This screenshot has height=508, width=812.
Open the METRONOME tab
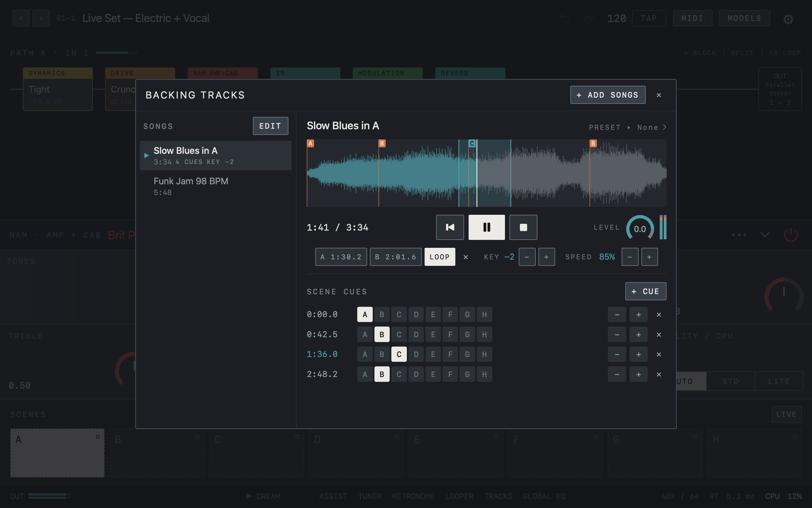413,496
